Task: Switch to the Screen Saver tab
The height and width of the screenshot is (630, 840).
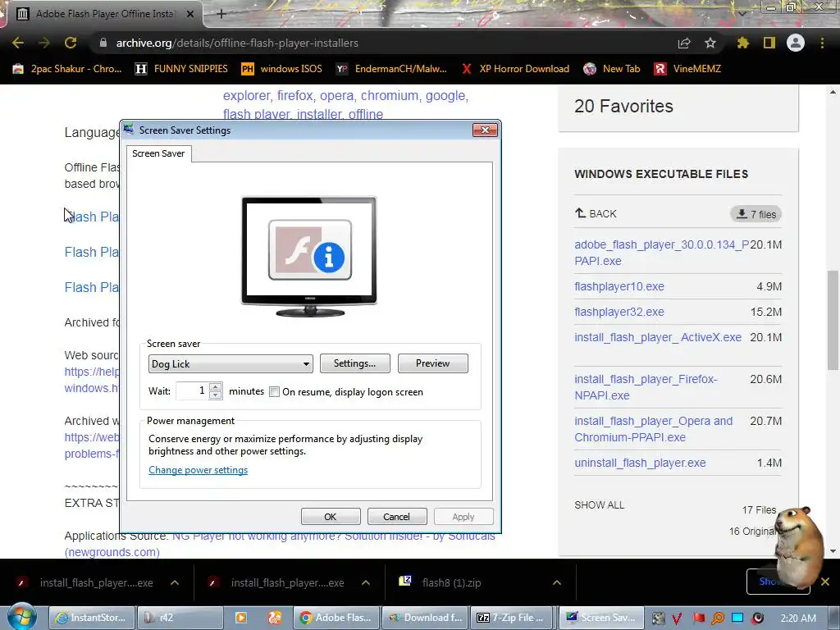Action: [158, 153]
